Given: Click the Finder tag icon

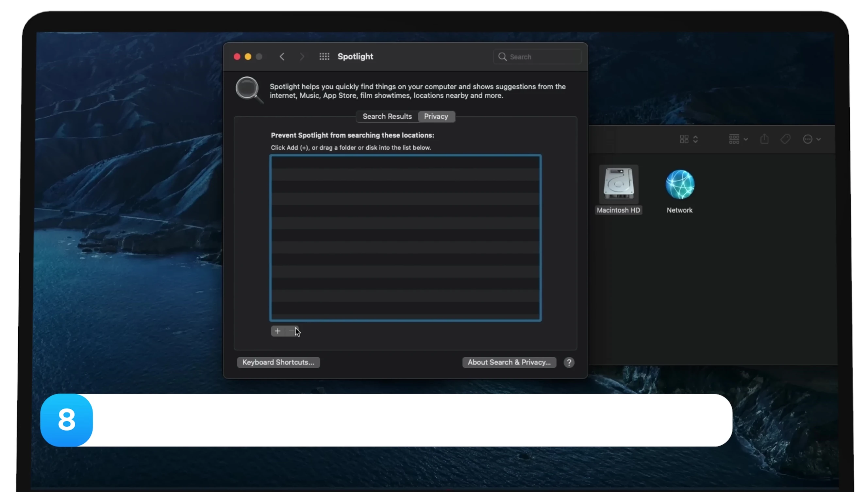Looking at the screenshot, I should point(785,139).
